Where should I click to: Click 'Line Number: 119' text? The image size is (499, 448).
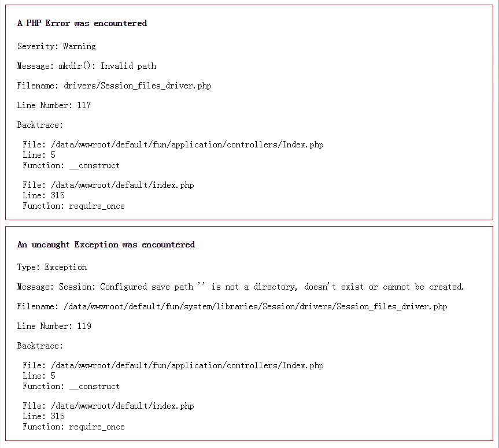click(x=54, y=326)
